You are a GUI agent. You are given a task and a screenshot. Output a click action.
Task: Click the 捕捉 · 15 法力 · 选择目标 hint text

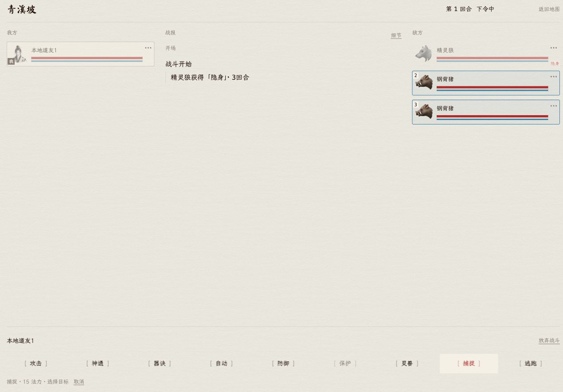coord(38,382)
